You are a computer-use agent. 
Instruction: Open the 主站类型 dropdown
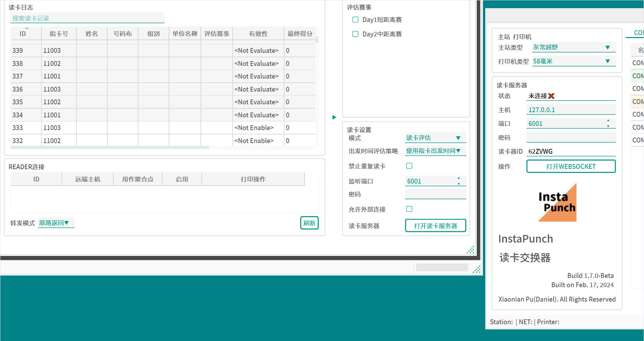point(574,47)
